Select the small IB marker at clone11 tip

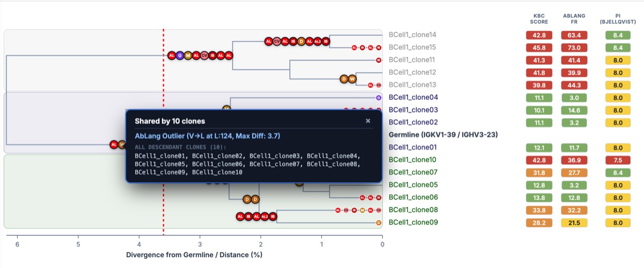coord(378,60)
